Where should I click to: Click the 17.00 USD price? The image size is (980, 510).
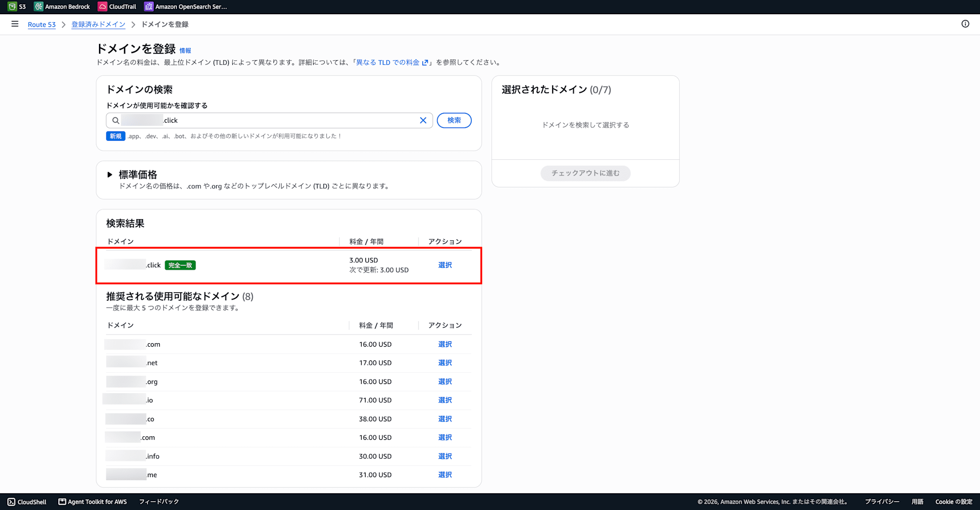[x=375, y=363]
